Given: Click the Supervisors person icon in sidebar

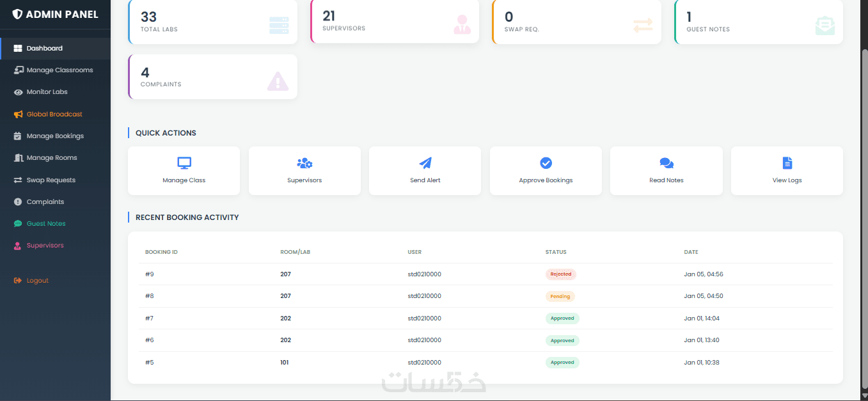Looking at the screenshot, I should coord(18,246).
